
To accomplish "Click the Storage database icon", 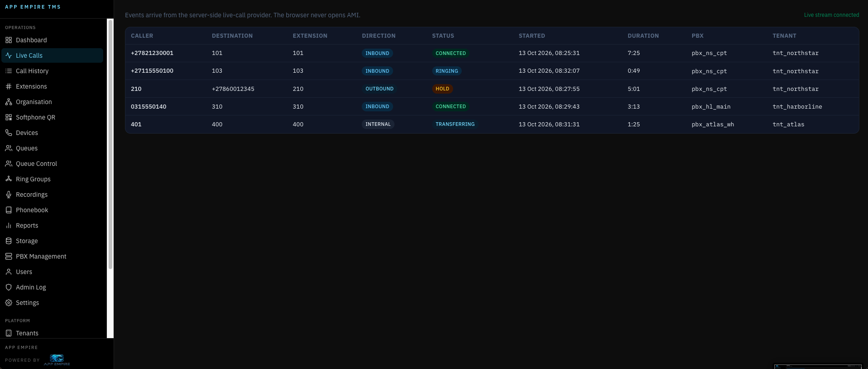I will (9, 241).
